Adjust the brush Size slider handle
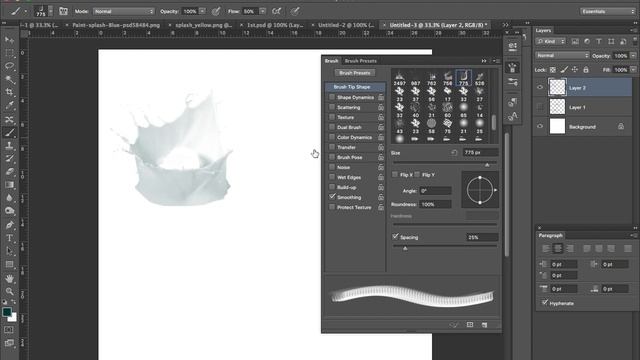The height and width of the screenshot is (360, 640). pos(487,164)
